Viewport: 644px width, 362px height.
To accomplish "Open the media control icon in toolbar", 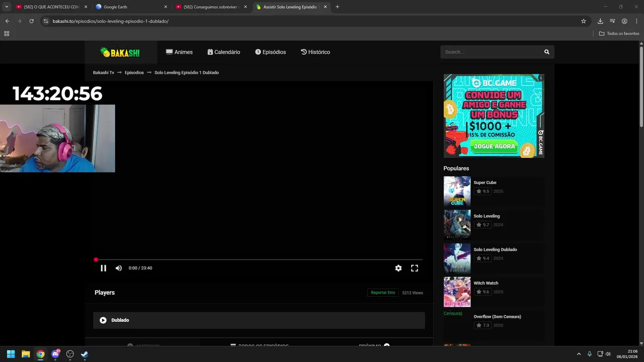I will coord(612,21).
